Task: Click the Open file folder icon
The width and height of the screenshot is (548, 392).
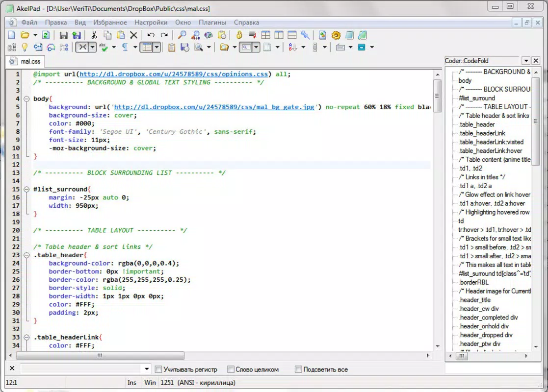Action: (25, 35)
